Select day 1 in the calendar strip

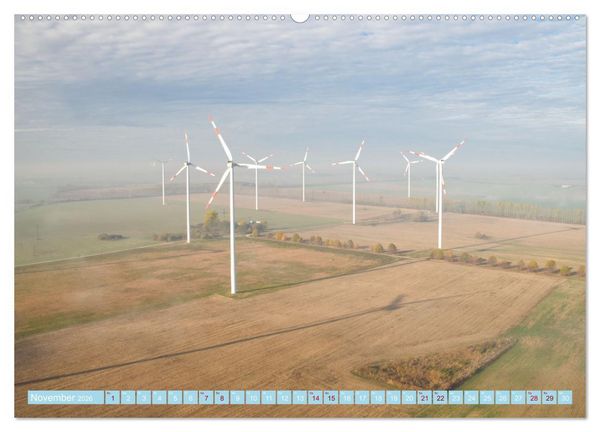click(112, 397)
